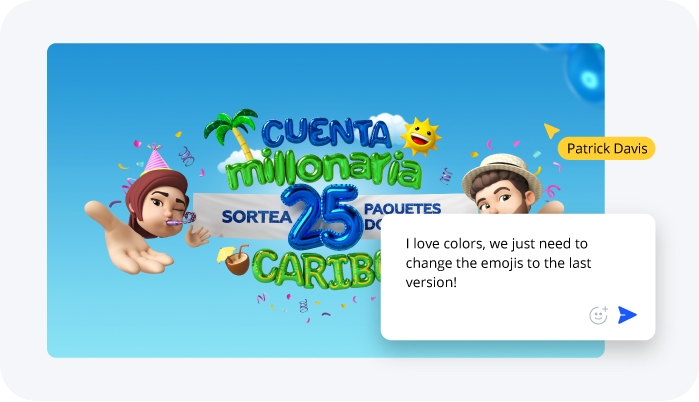
Task: Select the palm tree graphic
Action: tap(231, 131)
